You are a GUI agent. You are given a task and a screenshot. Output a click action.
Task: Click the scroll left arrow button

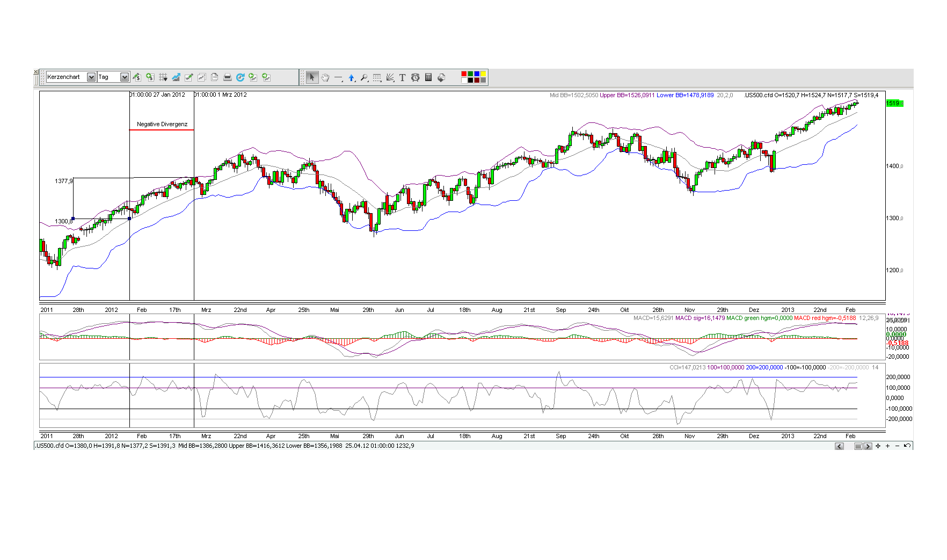(x=840, y=446)
